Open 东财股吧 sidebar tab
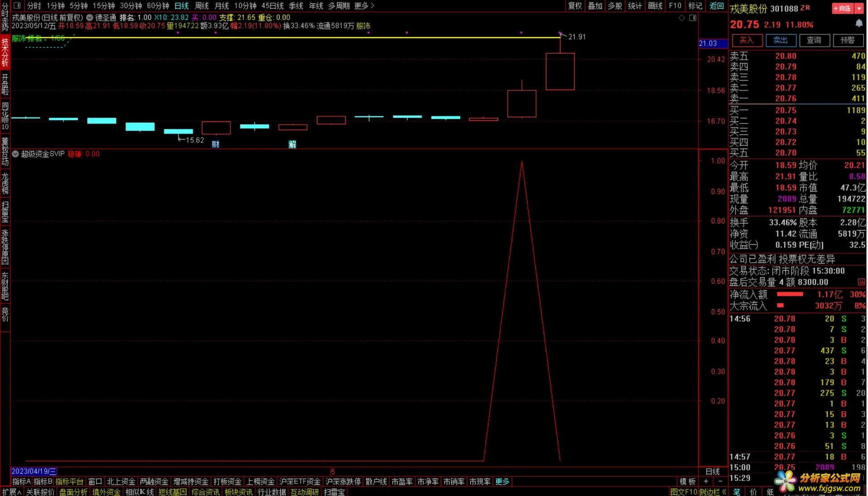The image size is (868, 496). point(5,286)
